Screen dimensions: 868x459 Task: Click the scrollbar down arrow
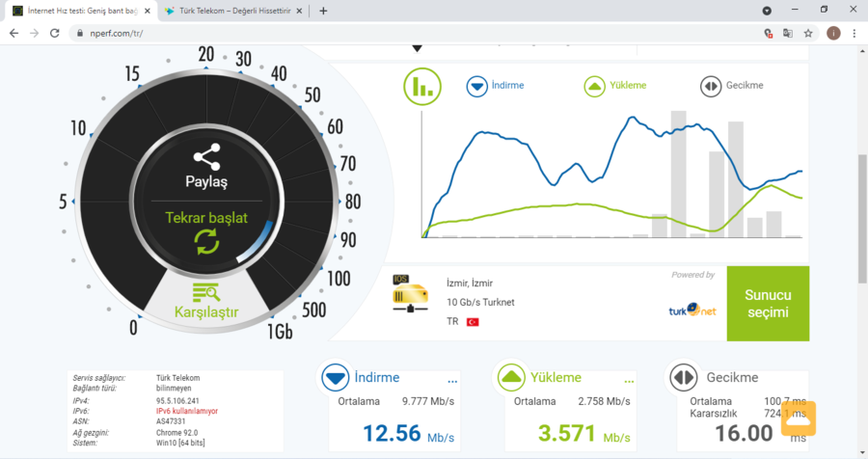pyautogui.click(x=863, y=453)
